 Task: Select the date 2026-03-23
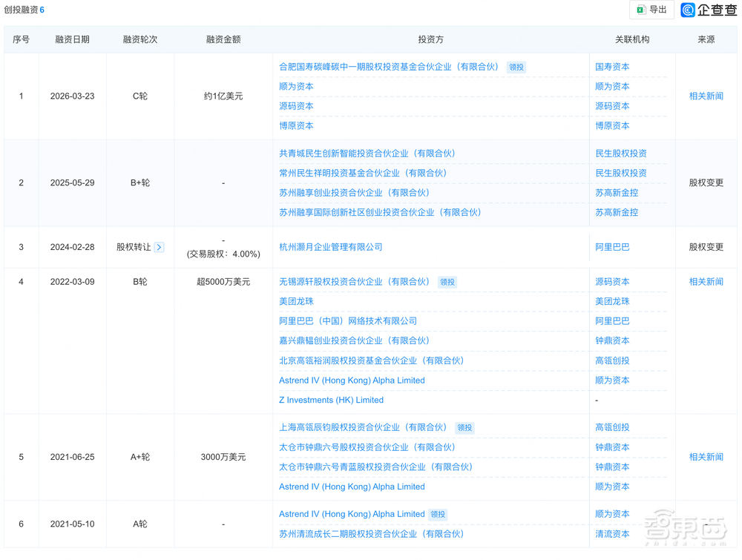[x=73, y=96]
